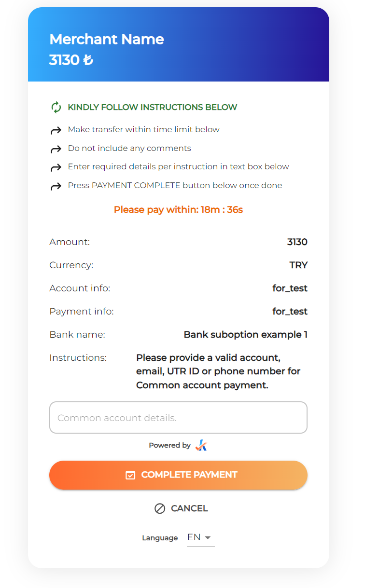The image size is (365, 588).
Task: Click the language dropdown arrow
Action: [x=208, y=537]
